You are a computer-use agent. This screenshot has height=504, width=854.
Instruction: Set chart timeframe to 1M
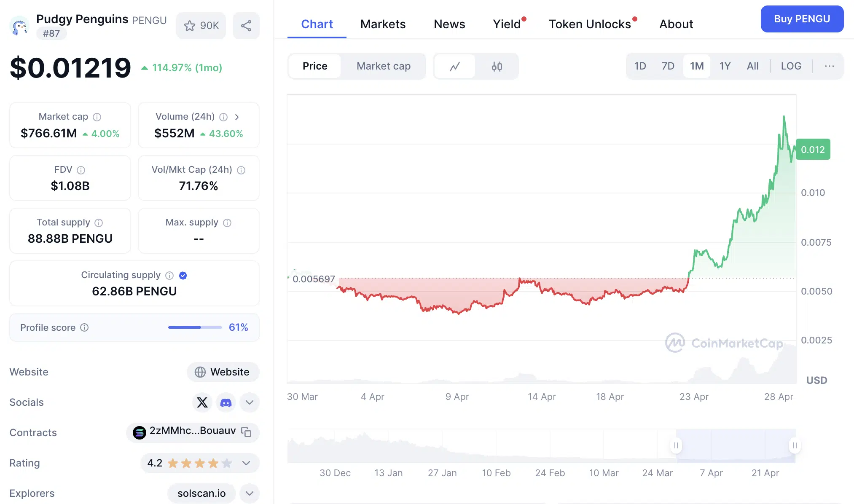point(697,66)
